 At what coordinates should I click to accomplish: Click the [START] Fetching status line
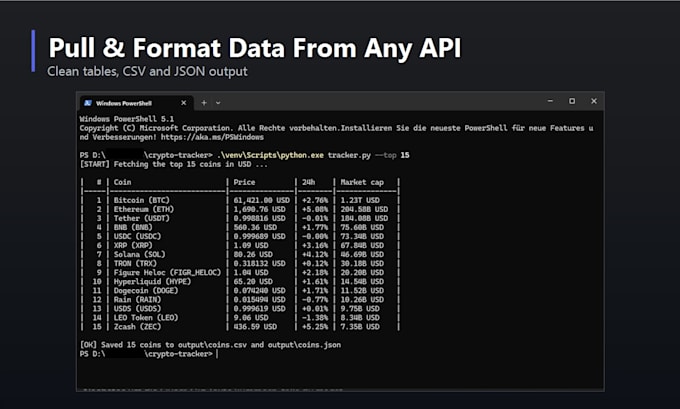pyautogui.click(x=173, y=164)
